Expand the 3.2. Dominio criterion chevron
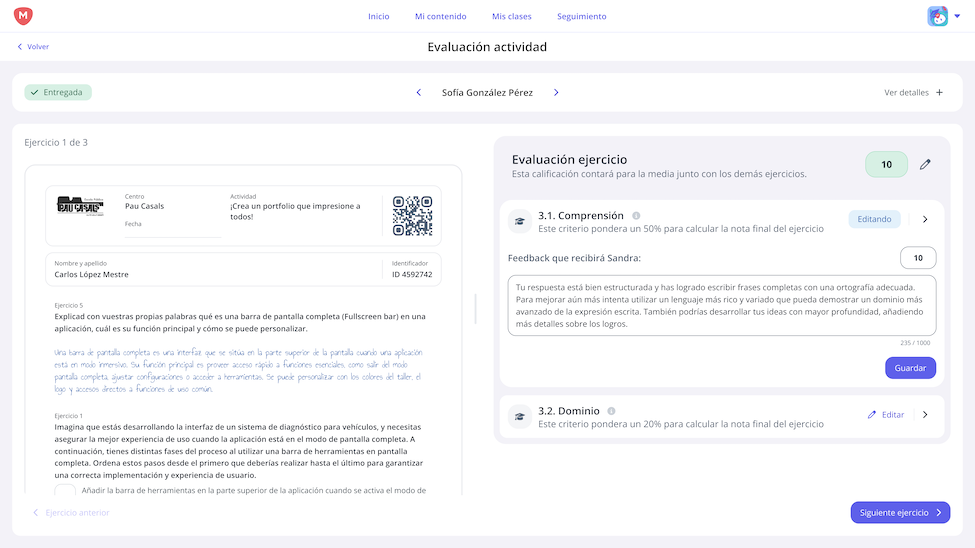Viewport: 975px width, 548px height. pos(925,415)
